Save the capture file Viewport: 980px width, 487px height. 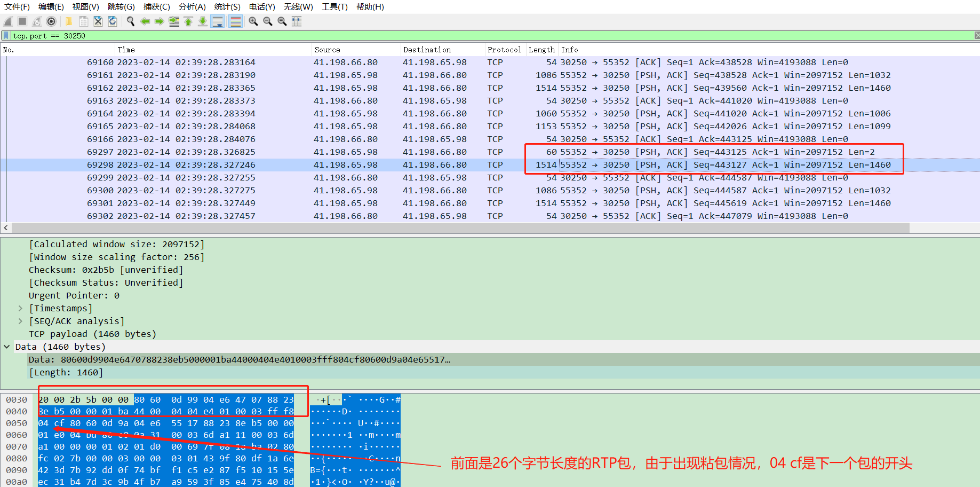[x=84, y=21]
